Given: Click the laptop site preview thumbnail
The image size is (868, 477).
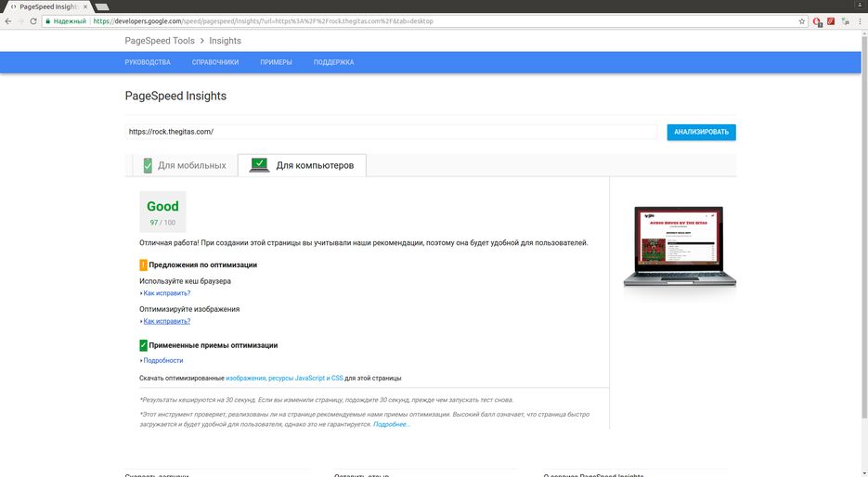Looking at the screenshot, I should (x=680, y=246).
